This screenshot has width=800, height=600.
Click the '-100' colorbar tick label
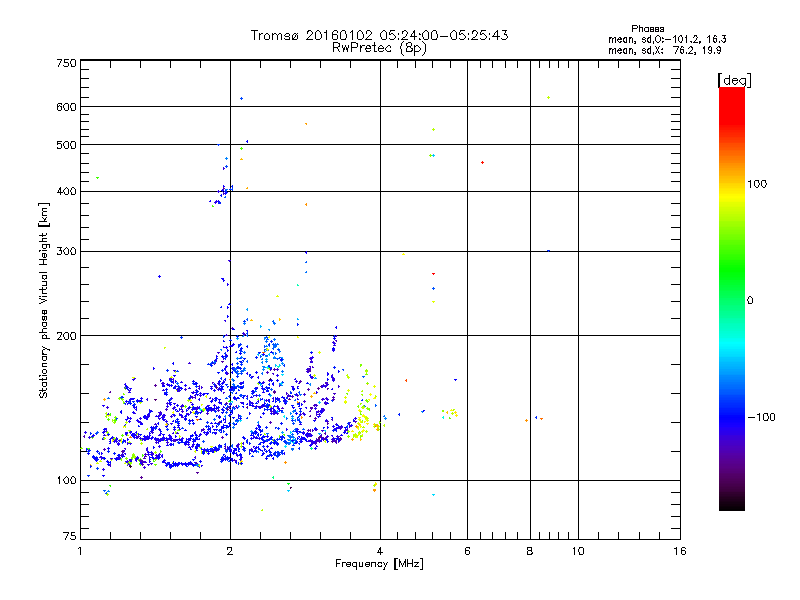761,417
